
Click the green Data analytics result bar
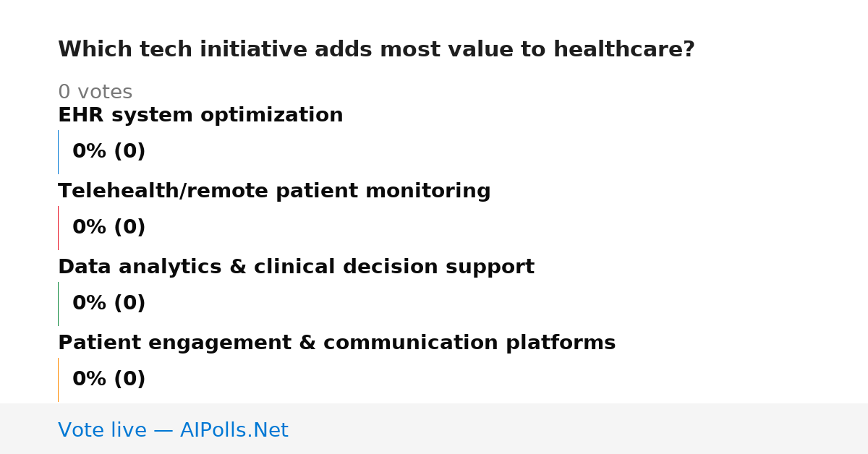(x=58, y=304)
